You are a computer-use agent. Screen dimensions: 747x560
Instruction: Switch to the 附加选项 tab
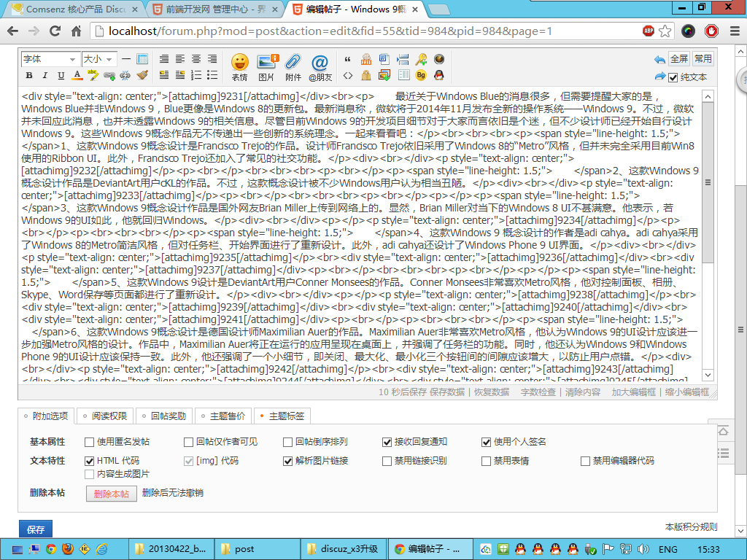coord(46,416)
